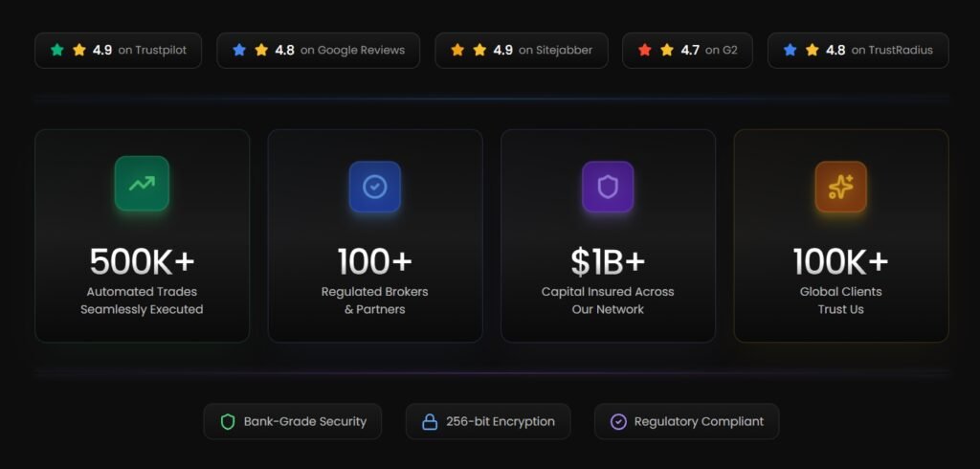Click the 100+ Regulated Brokers & Partners text

coord(375,300)
